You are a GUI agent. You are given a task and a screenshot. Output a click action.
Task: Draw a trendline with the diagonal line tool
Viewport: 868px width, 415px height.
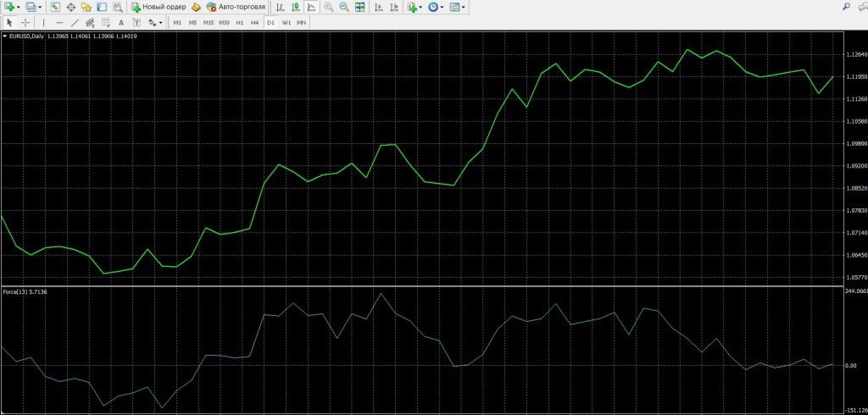click(75, 22)
